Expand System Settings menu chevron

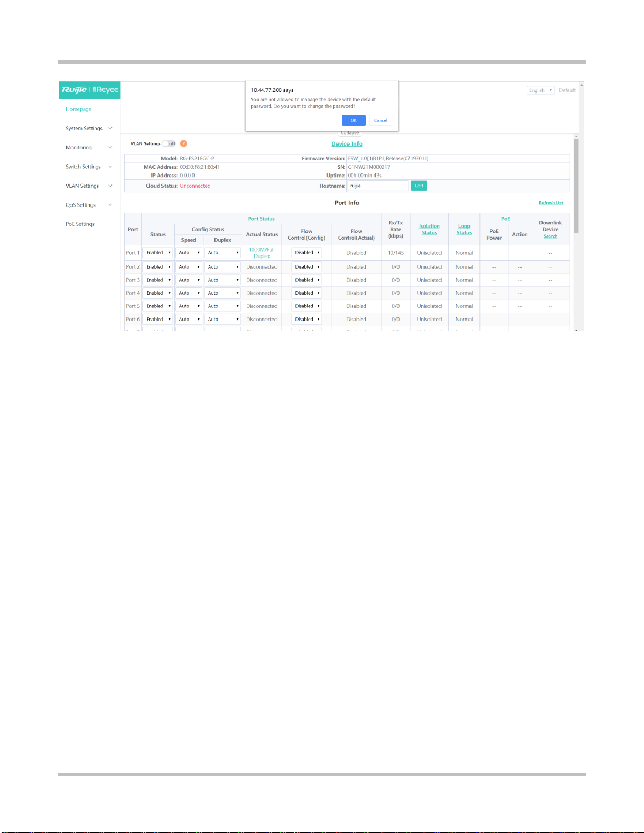click(110, 128)
